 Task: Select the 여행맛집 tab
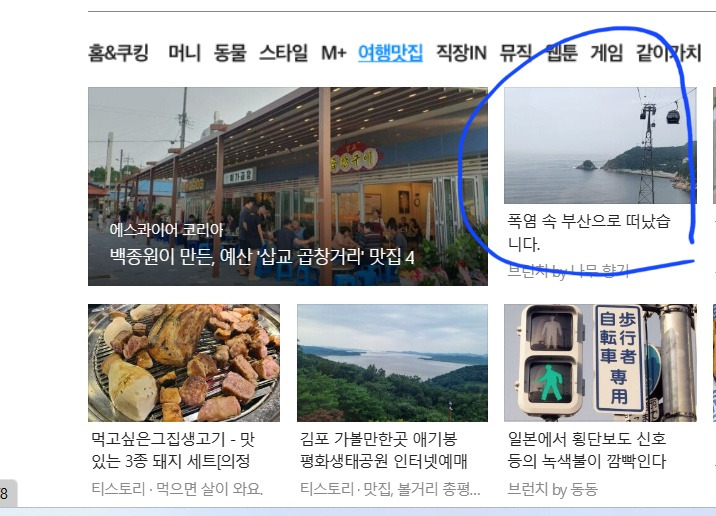coord(390,53)
